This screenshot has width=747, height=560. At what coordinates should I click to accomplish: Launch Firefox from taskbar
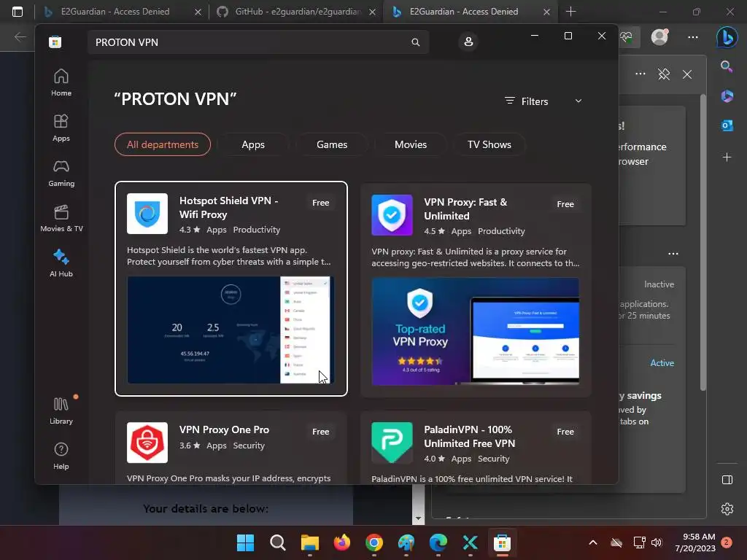coord(341,542)
